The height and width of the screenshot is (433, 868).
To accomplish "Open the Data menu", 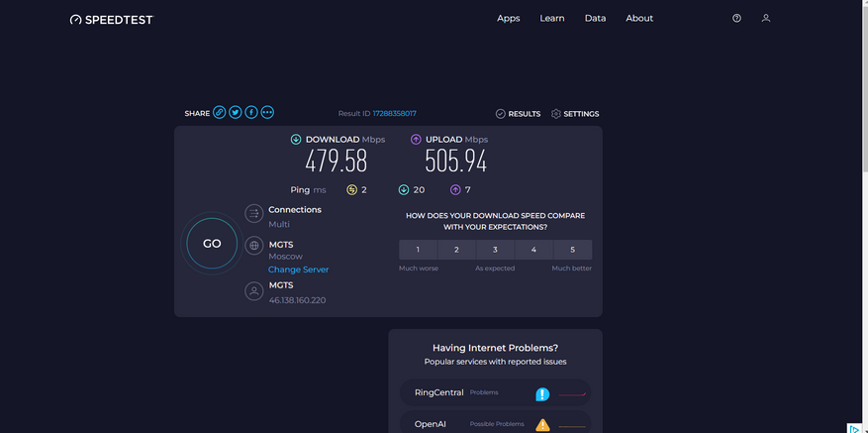I will [595, 18].
